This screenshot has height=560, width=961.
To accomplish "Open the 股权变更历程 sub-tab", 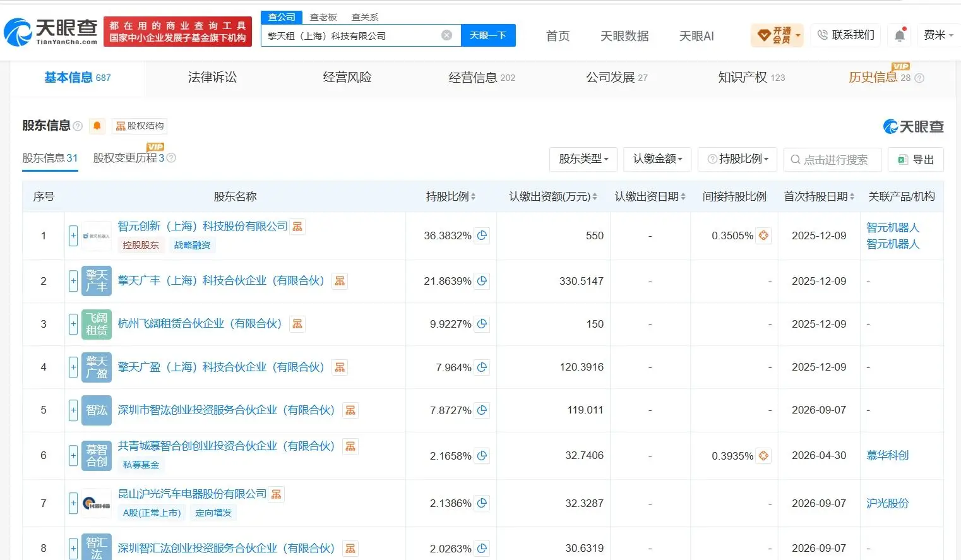I will click(129, 158).
